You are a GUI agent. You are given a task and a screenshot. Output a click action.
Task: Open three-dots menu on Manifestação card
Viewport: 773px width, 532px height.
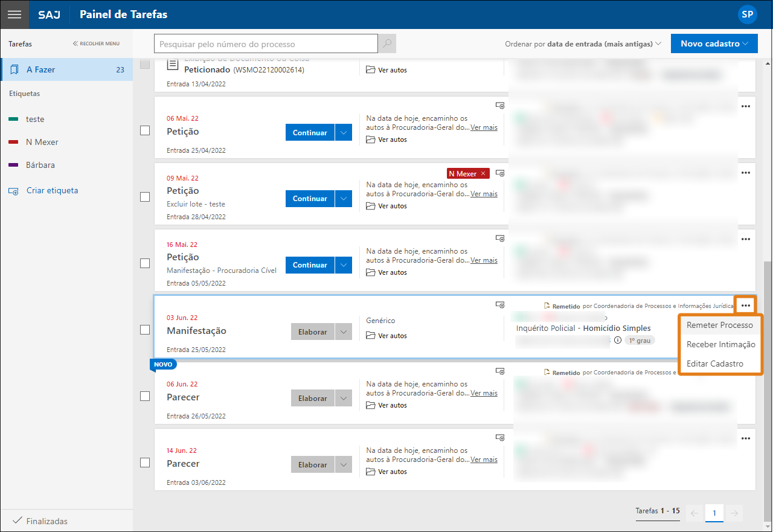coord(746,306)
